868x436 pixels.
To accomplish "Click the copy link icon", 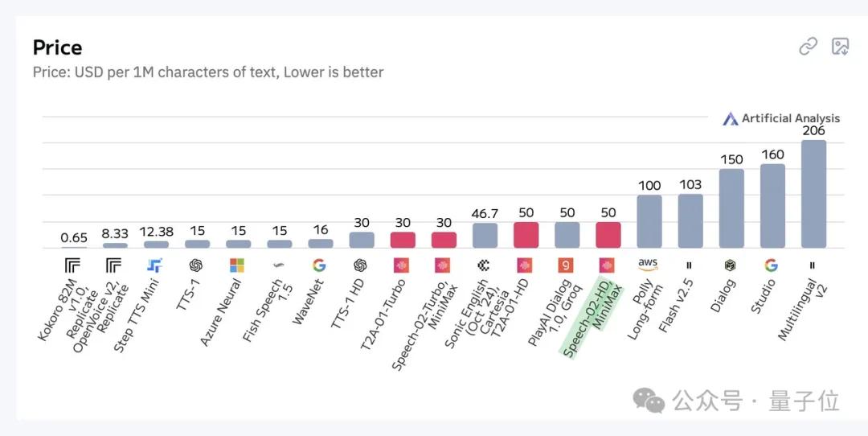I will click(809, 47).
